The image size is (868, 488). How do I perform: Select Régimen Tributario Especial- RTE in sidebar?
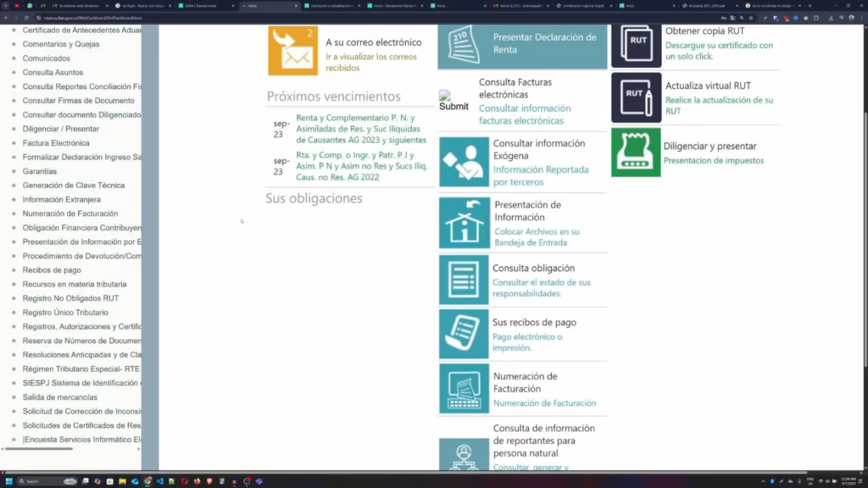point(81,369)
